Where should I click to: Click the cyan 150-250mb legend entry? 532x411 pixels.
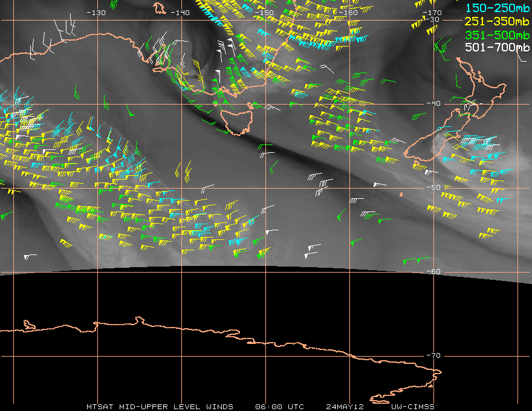tap(497, 8)
